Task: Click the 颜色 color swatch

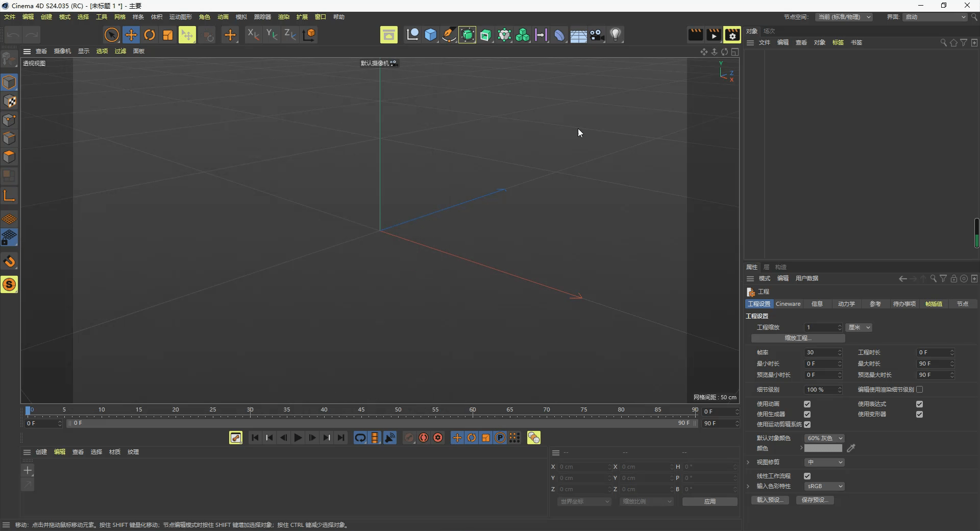Action: 822,448
